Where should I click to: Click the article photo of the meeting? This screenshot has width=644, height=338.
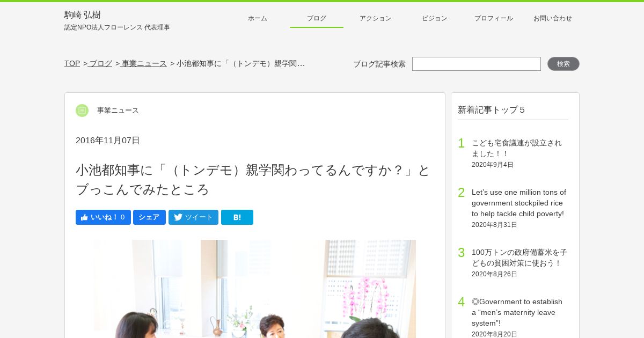coord(255,289)
